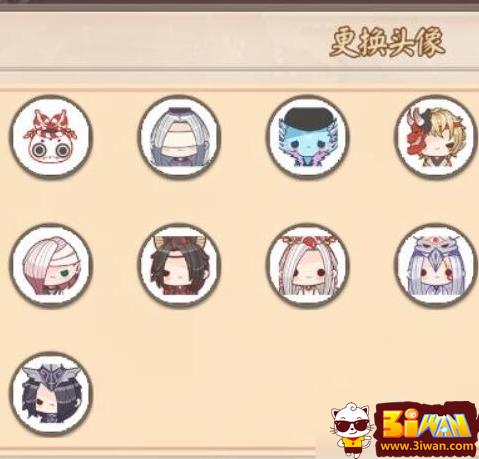The width and height of the screenshot is (479, 459).
Task: Pick the white-haired avatar with red headdress
Action: pyautogui.click(x=308, y=265)
